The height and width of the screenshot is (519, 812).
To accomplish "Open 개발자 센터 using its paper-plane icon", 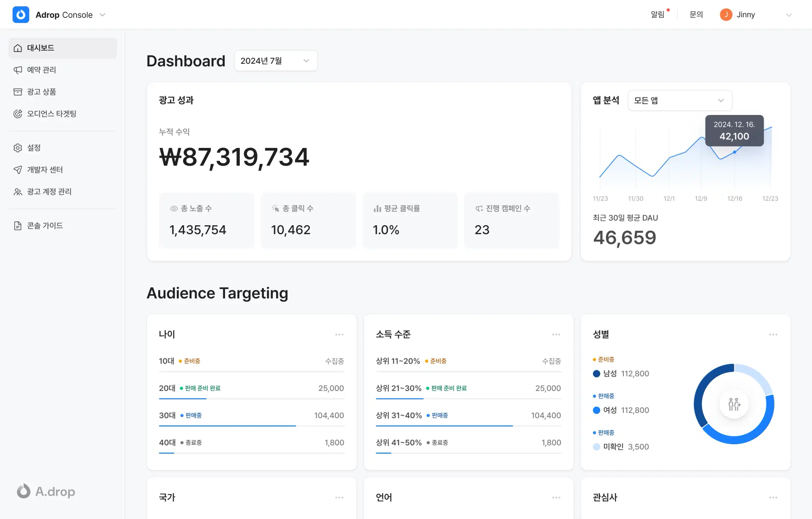I will click(17, 169).
